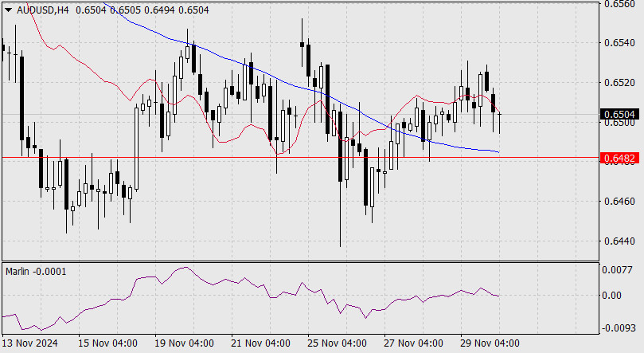
Task: Click the 0.0077 oscillator scale value
Action: 617,270
